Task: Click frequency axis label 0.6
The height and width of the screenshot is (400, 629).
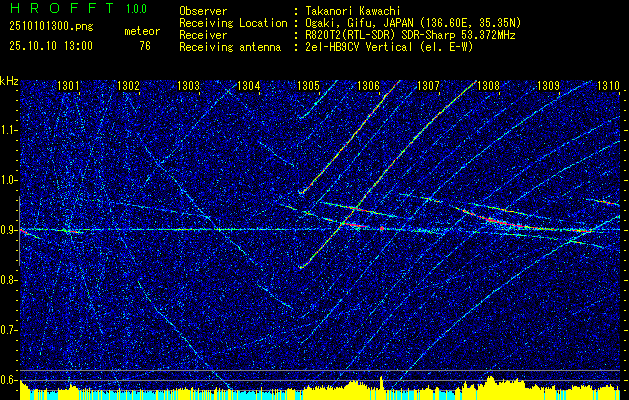Action: tap(9, 380)
